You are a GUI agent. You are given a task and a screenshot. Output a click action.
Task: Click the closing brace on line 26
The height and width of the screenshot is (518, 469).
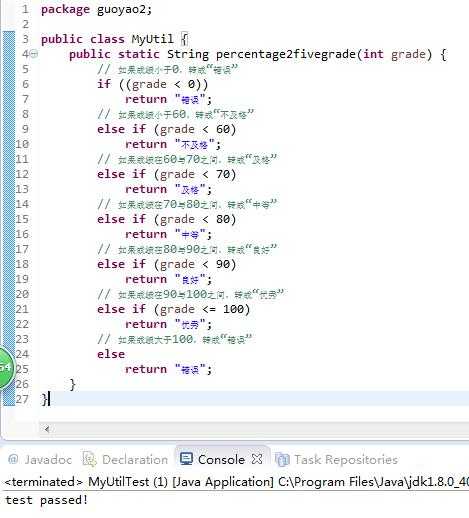[72, 384]
